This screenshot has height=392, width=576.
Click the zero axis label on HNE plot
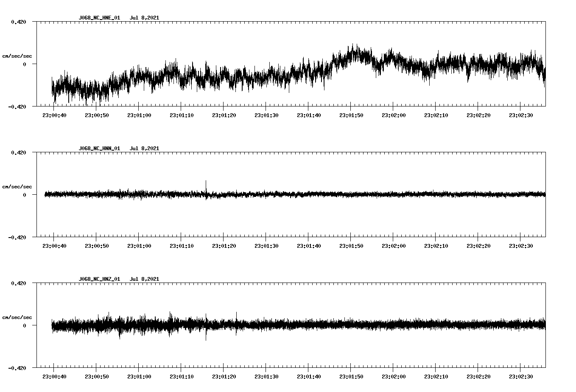pyautogui.click(x=25, y=64)
